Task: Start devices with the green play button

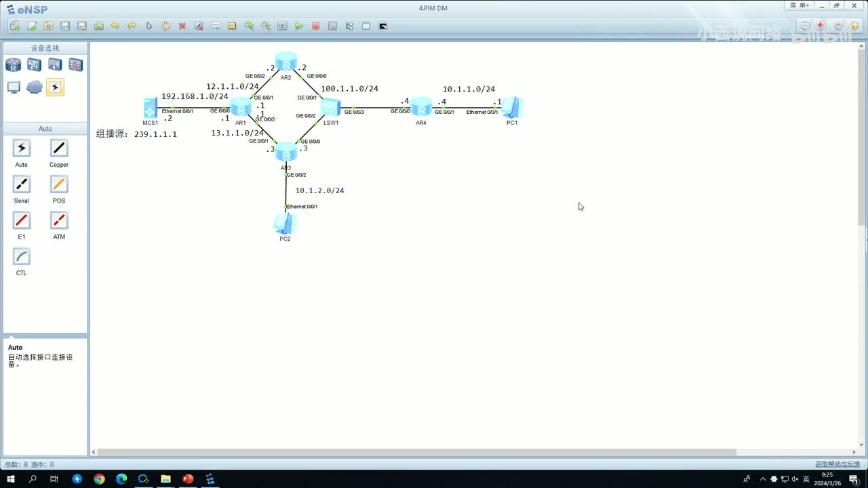Action: [x=299, y=26]
